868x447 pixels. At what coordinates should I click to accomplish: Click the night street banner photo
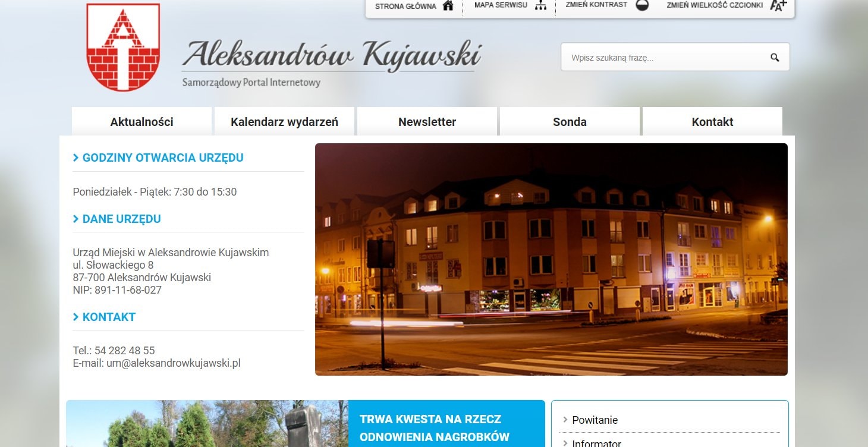tap(551, 259)
